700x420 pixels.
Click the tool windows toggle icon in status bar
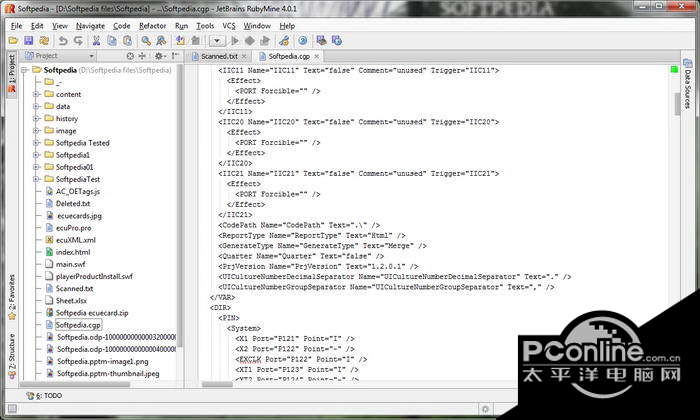[x=12, y=408]
